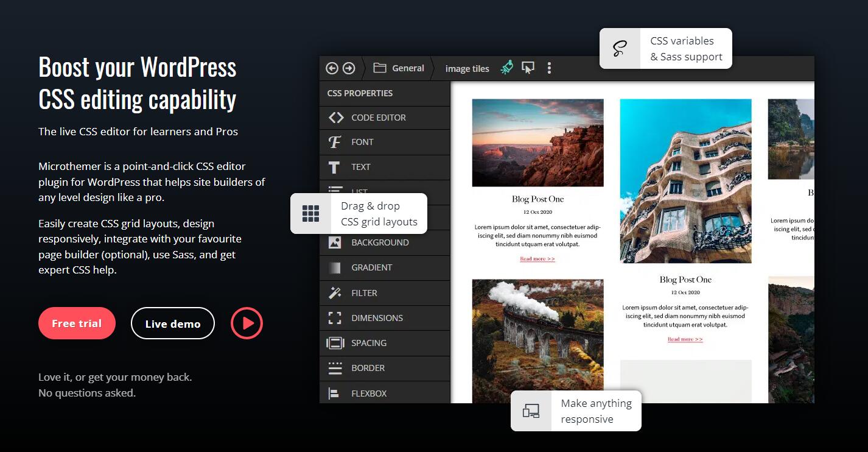Click Read more under first Blog Post One
This screenshot has width=868, height=452.
click(537, 259)
